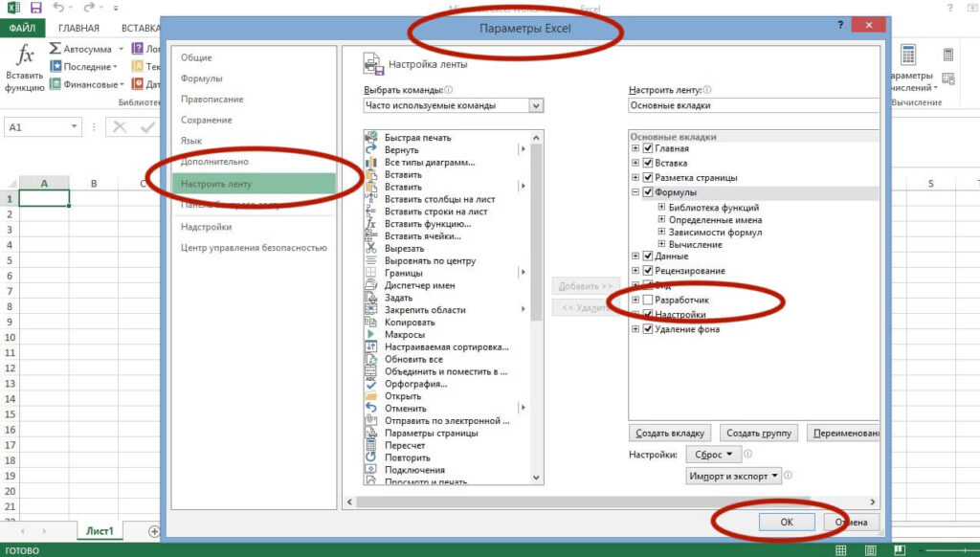Expand the Главная tree node
This screenshot has height=557, width=980.
(x=635, y=148)
